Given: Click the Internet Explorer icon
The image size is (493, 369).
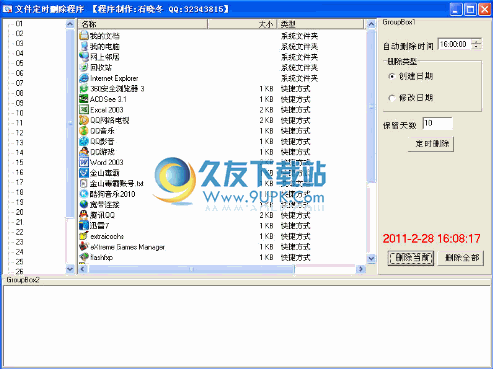Looking at the screenshot, I should pos(84,78).
